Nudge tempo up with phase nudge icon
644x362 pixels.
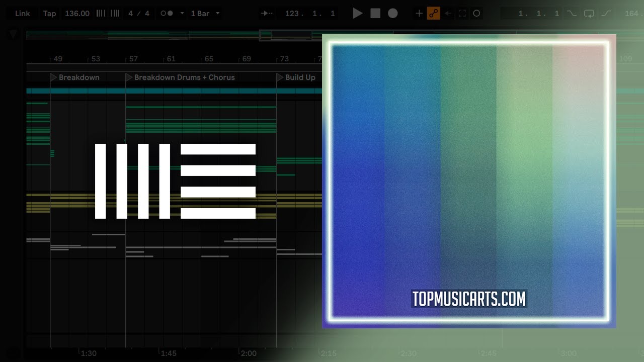[x=115, y=14]
